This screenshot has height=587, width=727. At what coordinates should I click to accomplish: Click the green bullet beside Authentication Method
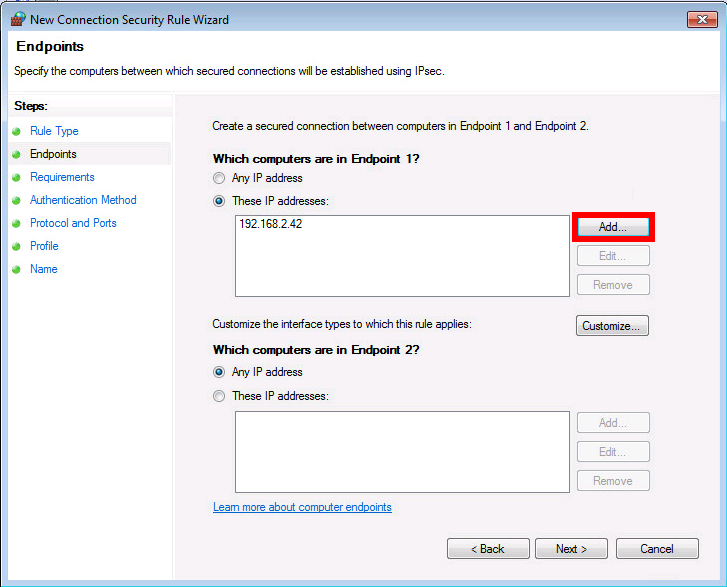(17, 201)
